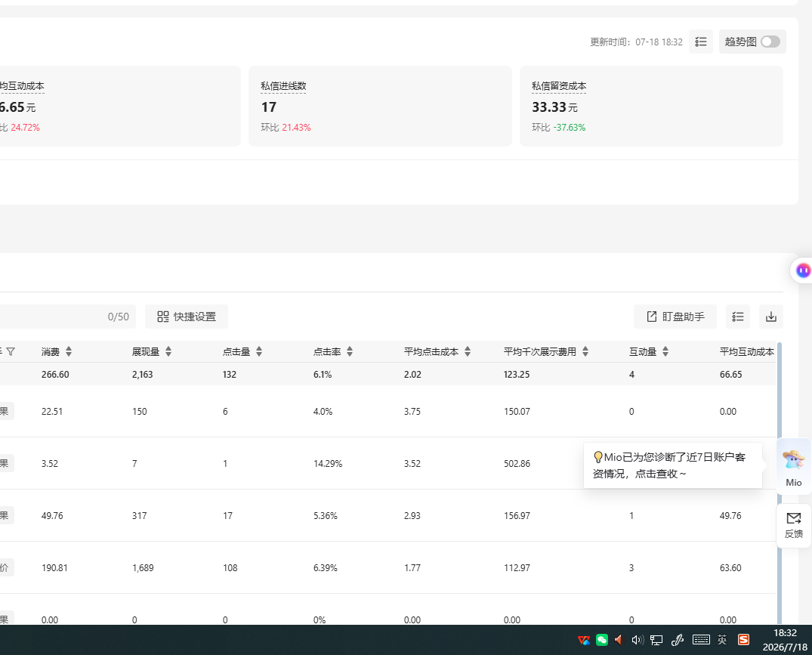Image resolution: width=812 pixels, height=655 pixels.
Task: Click the table column settings icon
Action: [738, 317]
